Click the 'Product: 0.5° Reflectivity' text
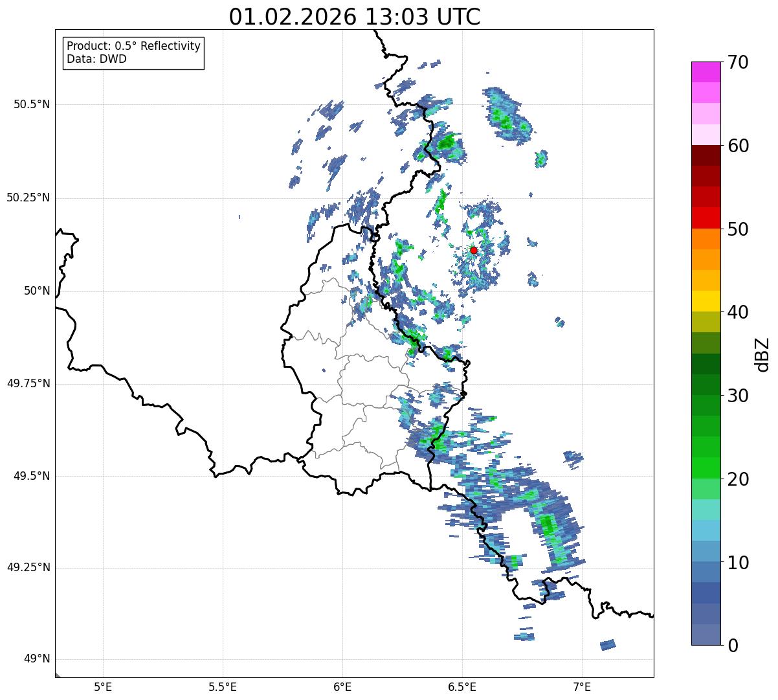Screen dimensions: 778x700 (134, 47)
